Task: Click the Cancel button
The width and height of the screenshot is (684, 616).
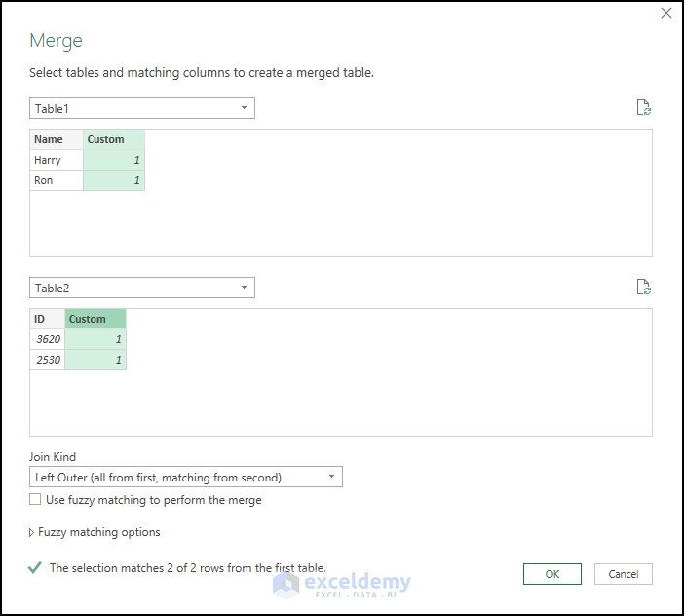Action: pyautogui.click(x=623, y=574)
